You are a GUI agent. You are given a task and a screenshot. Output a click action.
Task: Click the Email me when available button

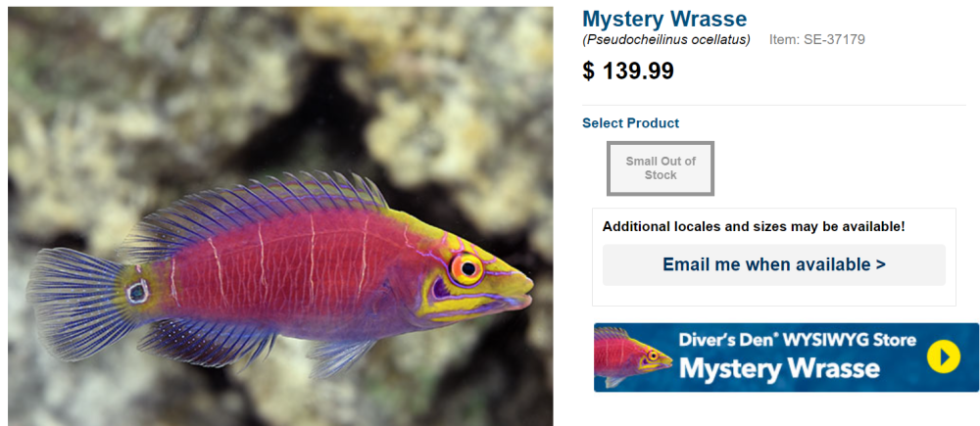click(774, 264)
